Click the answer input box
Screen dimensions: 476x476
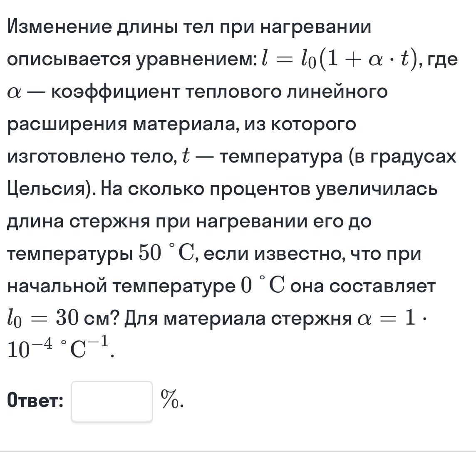tap(112, 402)
